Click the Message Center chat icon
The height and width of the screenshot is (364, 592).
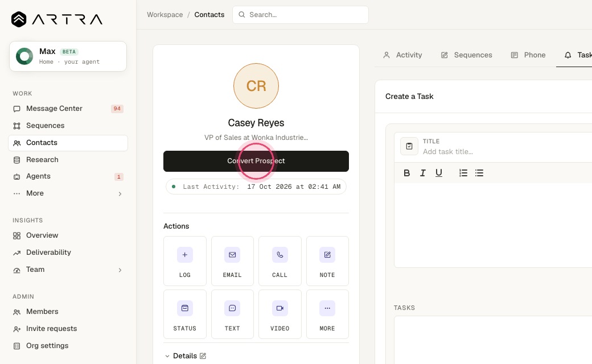point(17,109)
